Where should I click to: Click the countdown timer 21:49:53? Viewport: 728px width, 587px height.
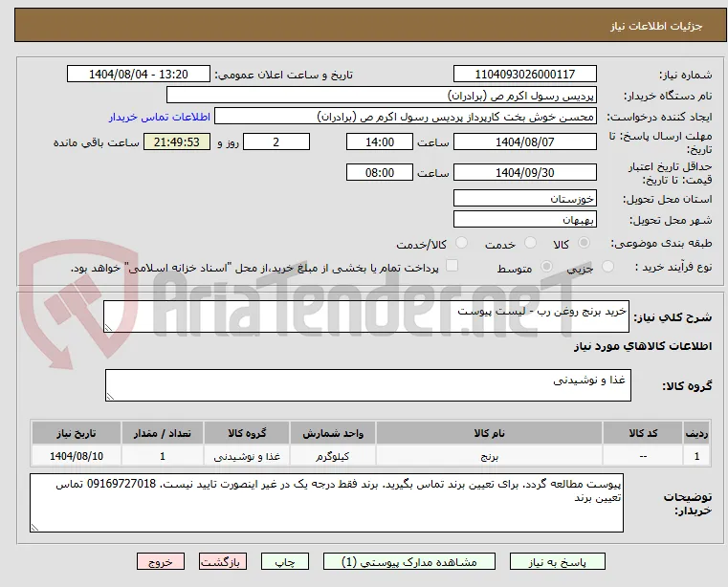tap(177, 141)
